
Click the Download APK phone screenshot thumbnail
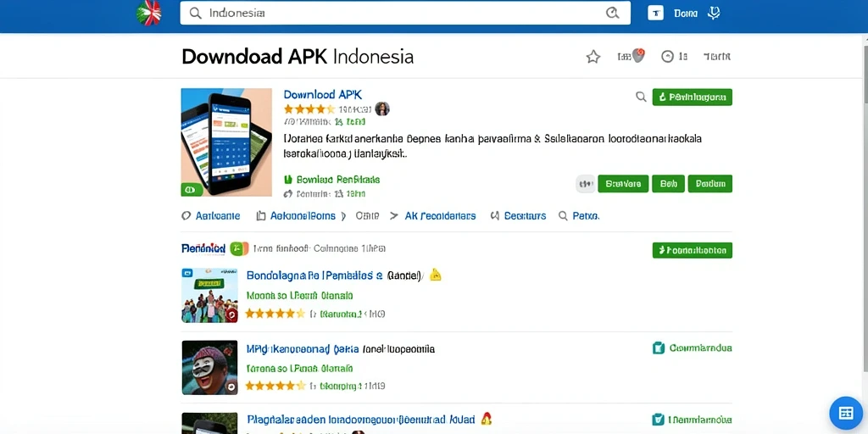(226, 142)
